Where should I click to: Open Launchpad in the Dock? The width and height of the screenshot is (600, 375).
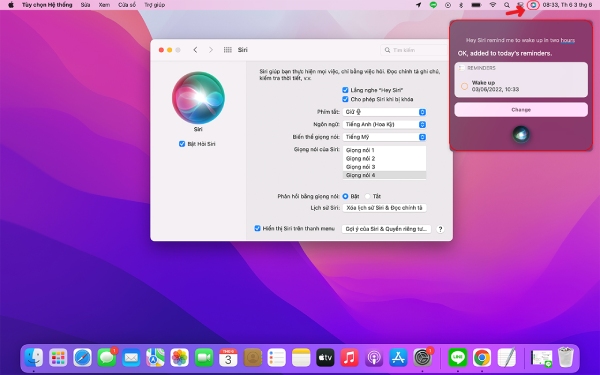pyautogui.click(x=58, y=358)
